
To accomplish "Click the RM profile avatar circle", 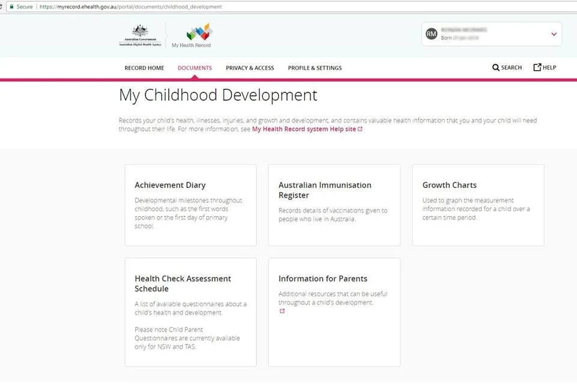I will point(431,34).
